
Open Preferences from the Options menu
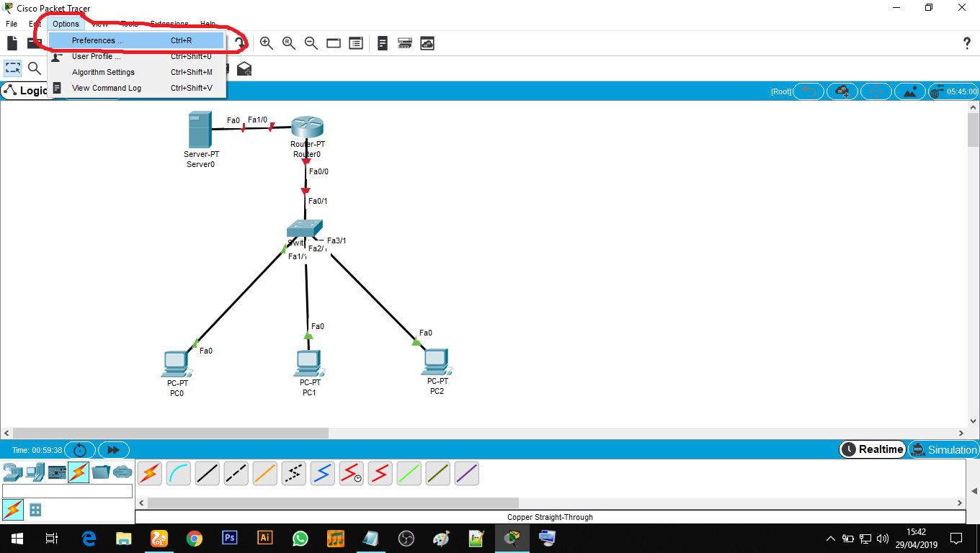pyautogui.click(x=137, y=40)
